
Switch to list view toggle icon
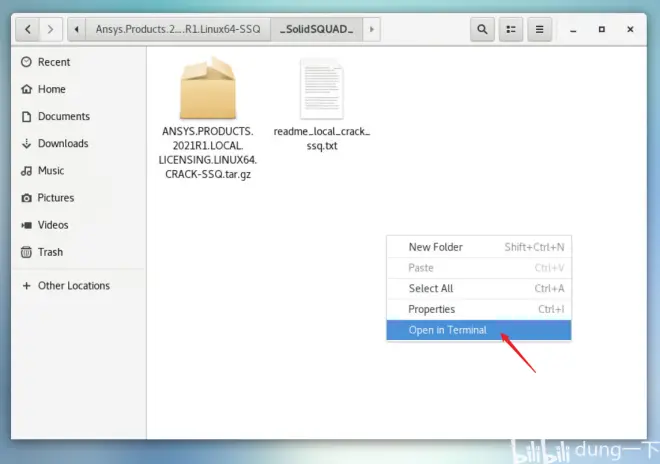coord(511,29)
